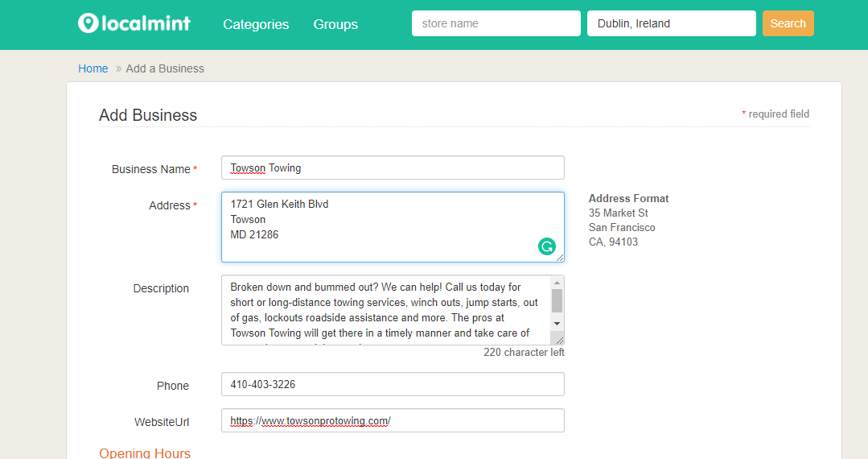Click the 'WebsiteUrl' field label
Screen dimensions: 868x459
[162, 422]
